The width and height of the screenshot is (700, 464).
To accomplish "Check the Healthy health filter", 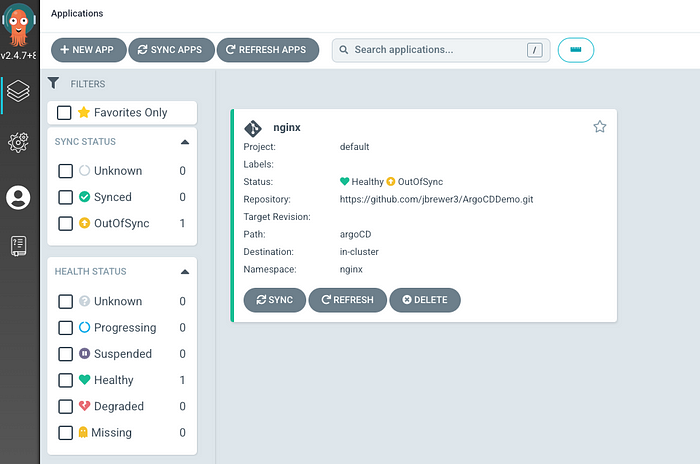I will click(x=66, y=380).
